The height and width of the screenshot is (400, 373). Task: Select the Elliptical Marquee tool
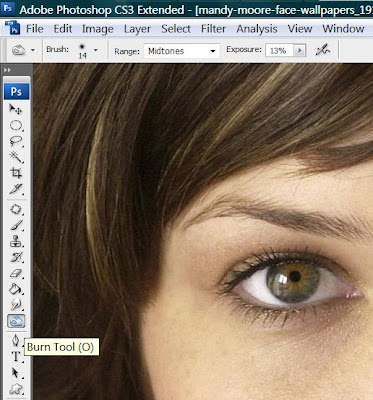point(16,125)
